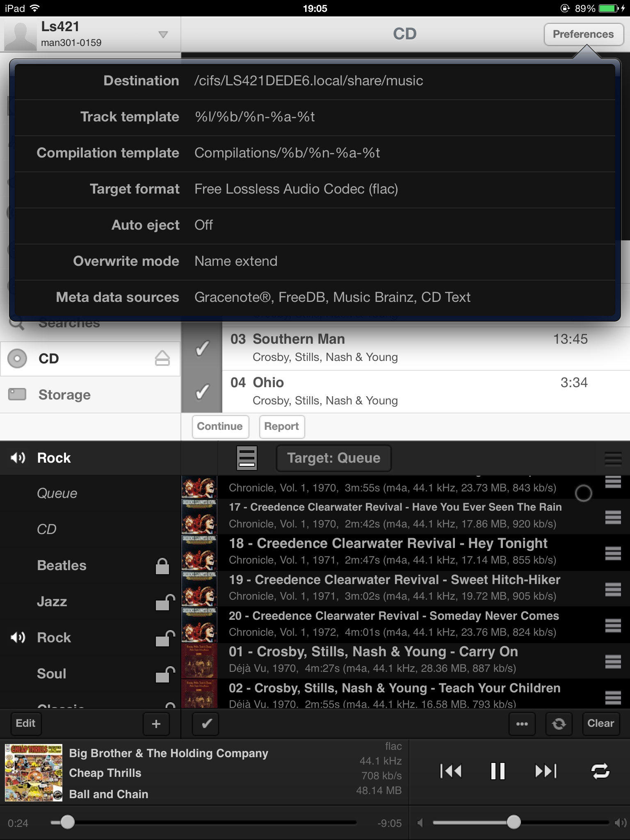Click the Report button
630x840 pixels.
coord(282,427)
